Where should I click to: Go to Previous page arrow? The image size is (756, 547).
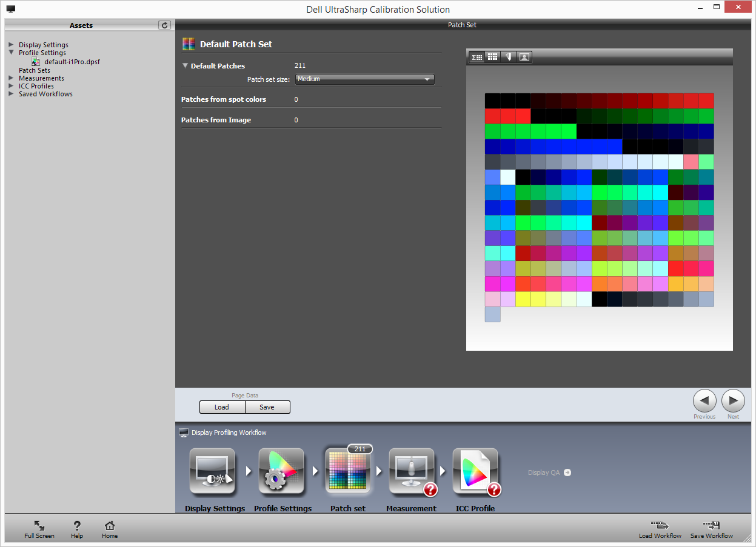click(704, 401)
